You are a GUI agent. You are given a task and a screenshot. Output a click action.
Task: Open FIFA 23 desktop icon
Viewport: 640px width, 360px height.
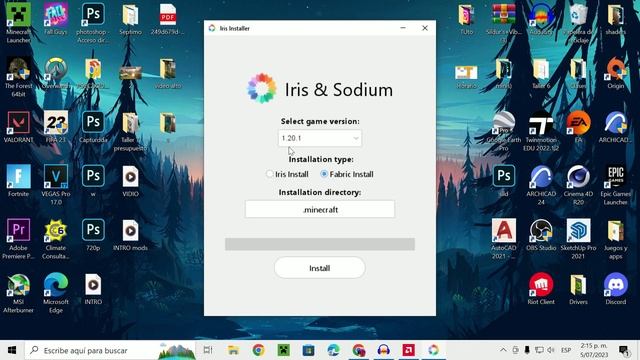(x=56, y=127)
